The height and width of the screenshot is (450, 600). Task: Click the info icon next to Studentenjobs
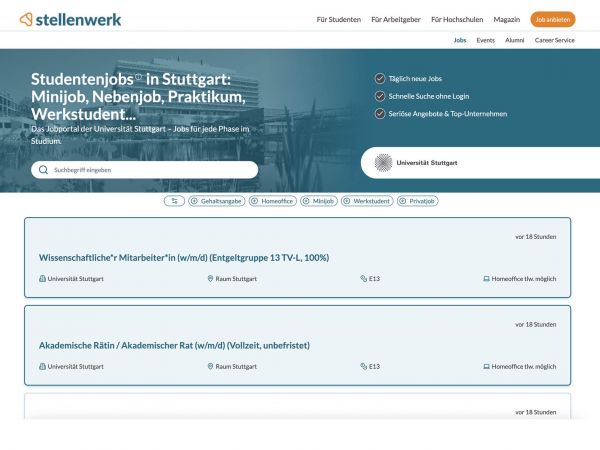tap(138, 76)
